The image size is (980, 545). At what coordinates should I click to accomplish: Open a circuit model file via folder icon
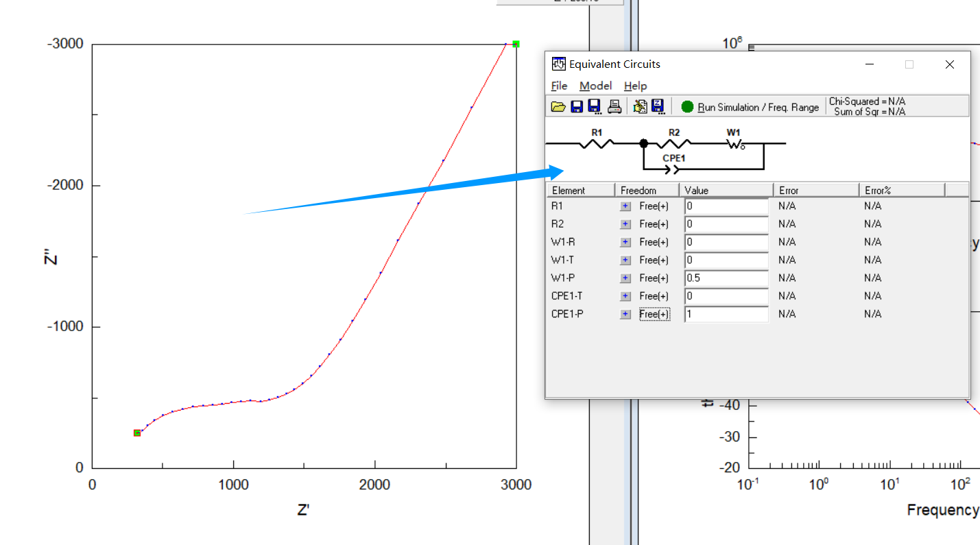pyautogui.click(x=558, y=106)
